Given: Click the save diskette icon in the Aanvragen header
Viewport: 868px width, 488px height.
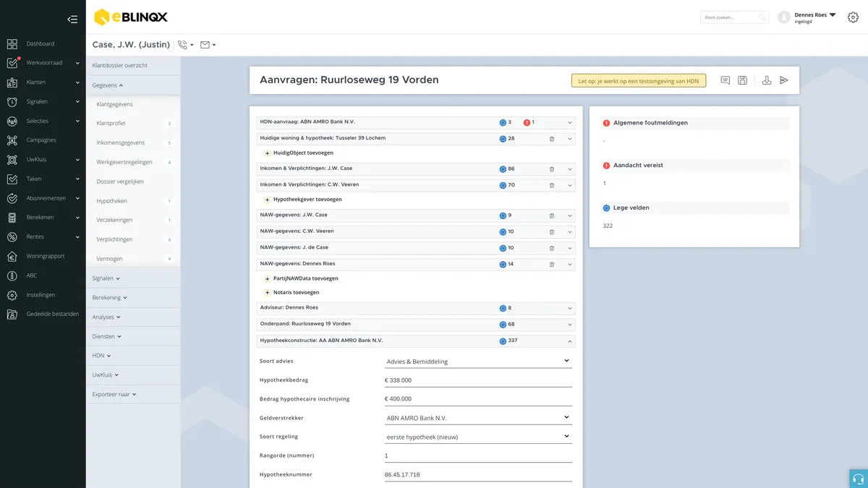Looking at the screenshot, I should click(742, 80).
